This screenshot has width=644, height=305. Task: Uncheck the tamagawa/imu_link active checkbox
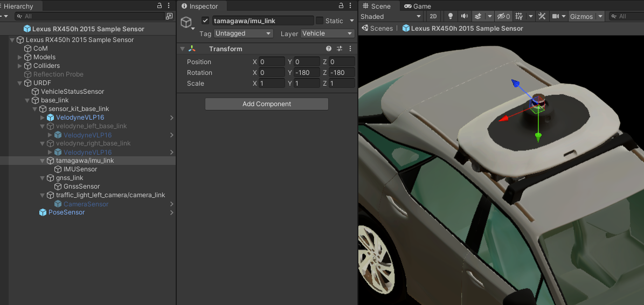click(x=205, y=21)
